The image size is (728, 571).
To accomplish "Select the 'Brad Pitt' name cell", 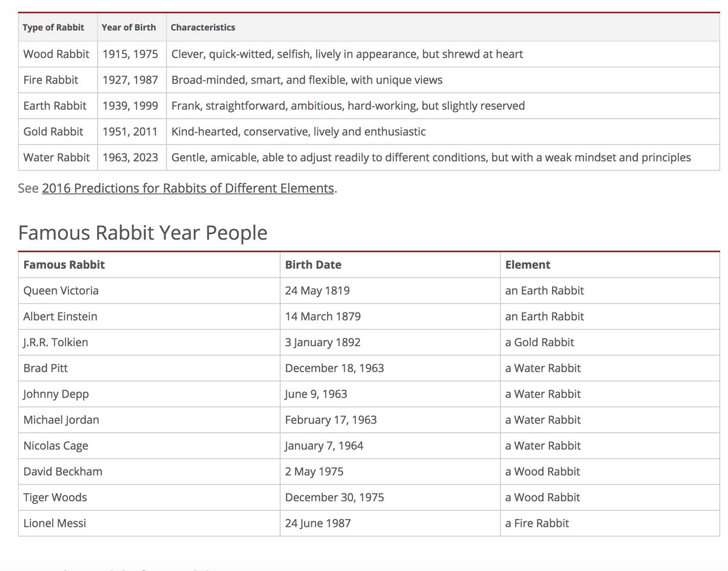I will [149, 368].
